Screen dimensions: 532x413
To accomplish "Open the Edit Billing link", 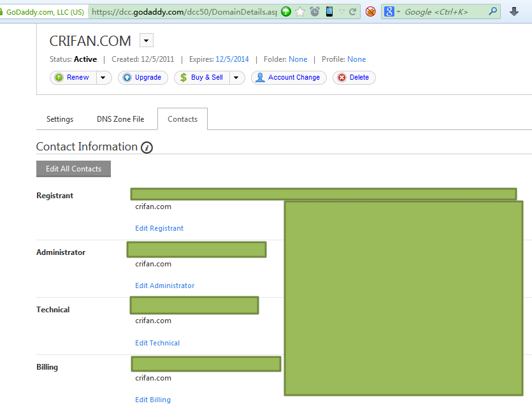I will [153, 400].
